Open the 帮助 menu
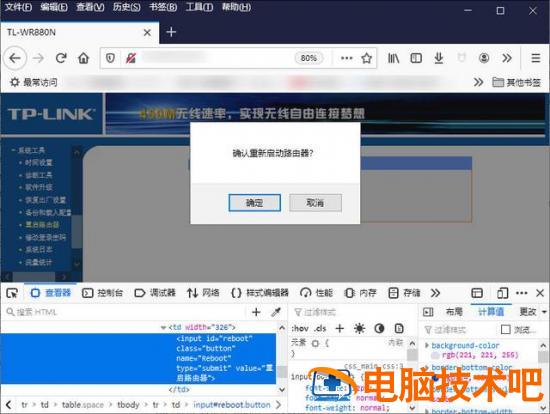This screenshot has height=414, width=550. [x=236, y=7]
